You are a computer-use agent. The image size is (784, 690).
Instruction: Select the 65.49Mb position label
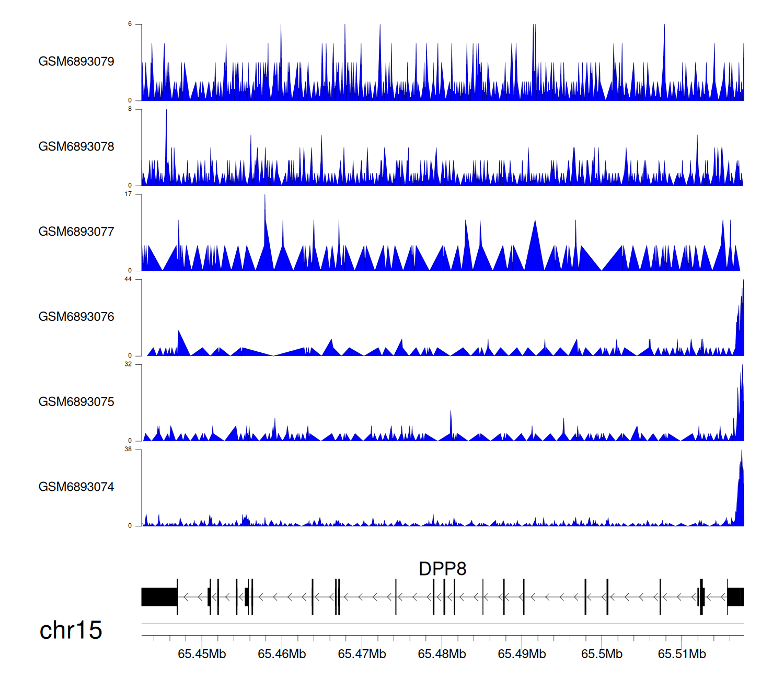522,654
